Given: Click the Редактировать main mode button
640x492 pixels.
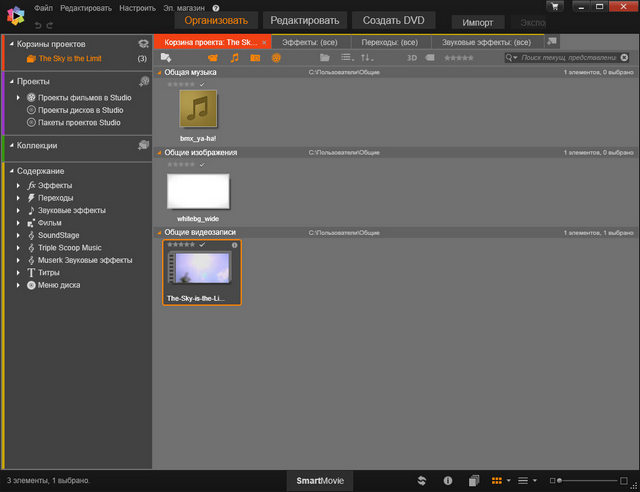Looking at the screenshot, I should point(305,20).
